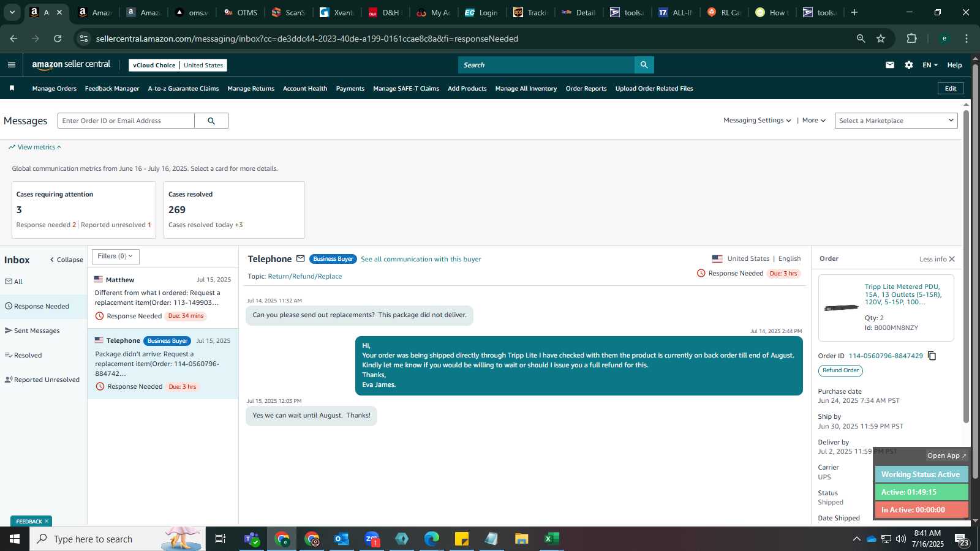Open the Seller Central hamburger menu

coord(12,65)
